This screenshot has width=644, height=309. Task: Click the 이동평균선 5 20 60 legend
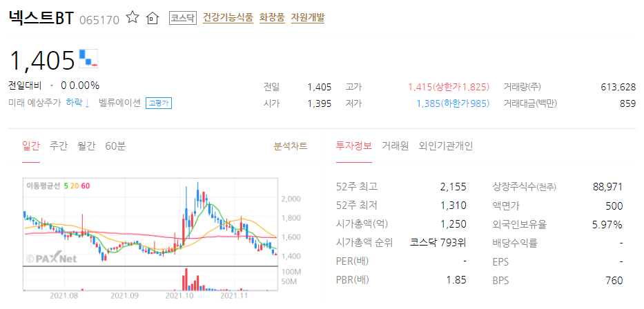point(58,186)
